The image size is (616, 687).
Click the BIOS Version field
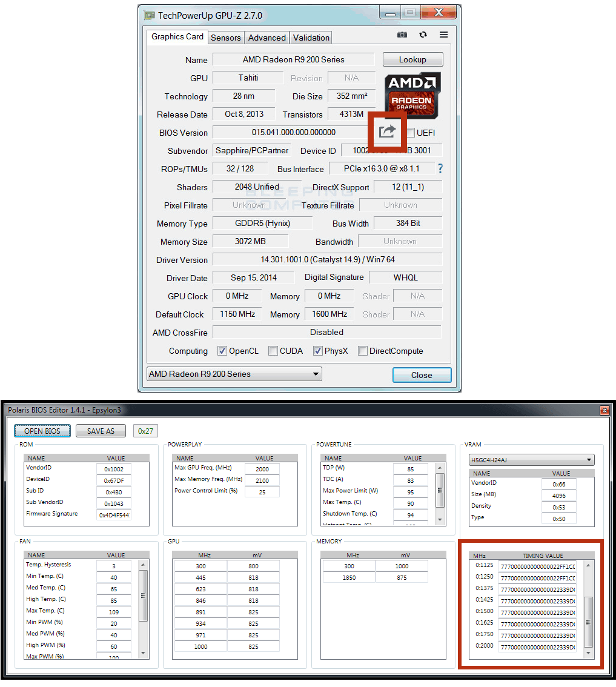(x=293, y=132)
